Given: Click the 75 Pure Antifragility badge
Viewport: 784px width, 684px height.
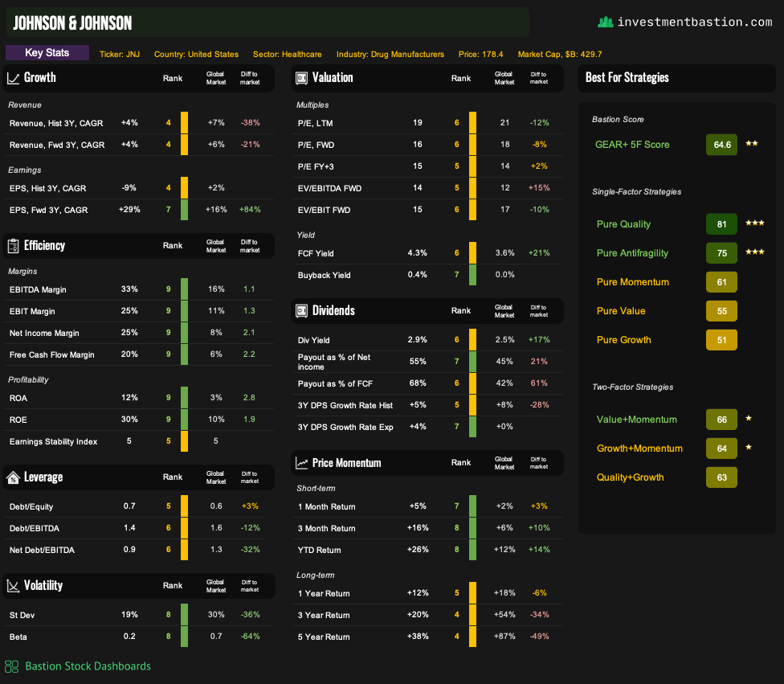Looking at the screenshot, I should tap(721, 253).
